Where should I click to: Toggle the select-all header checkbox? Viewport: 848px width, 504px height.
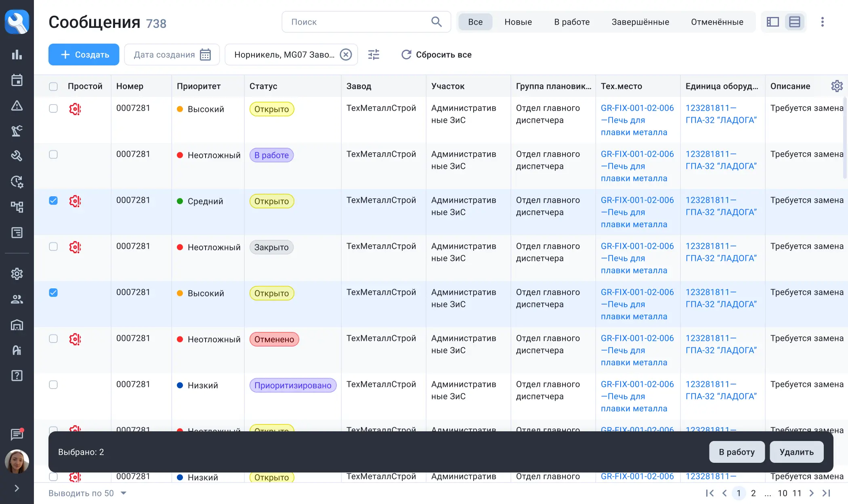point(53,86)
